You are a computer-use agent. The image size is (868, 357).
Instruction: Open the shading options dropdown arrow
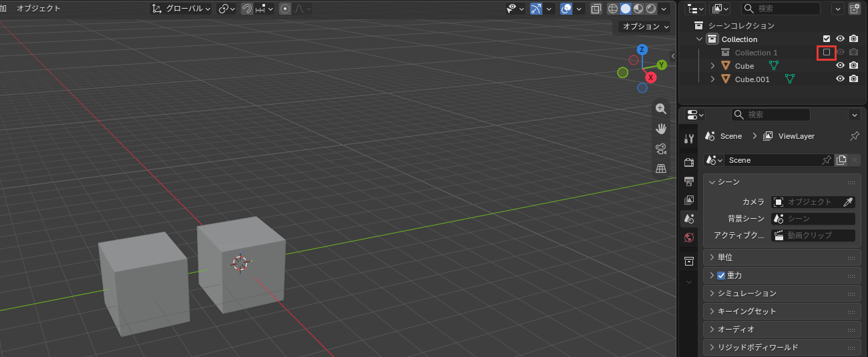click(x=664, y=9)
